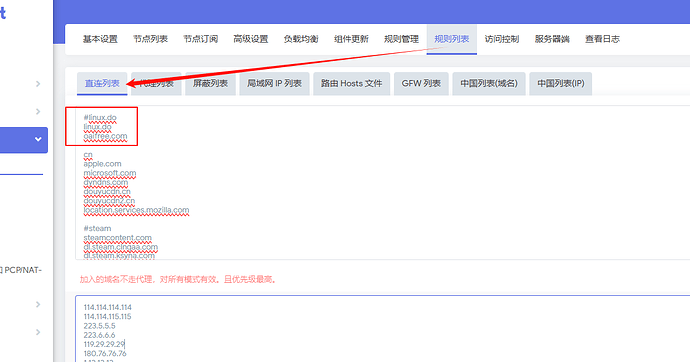Select the 直连列表 sub-tab
The image size is (690, 362).
click(x=102, y=84)
